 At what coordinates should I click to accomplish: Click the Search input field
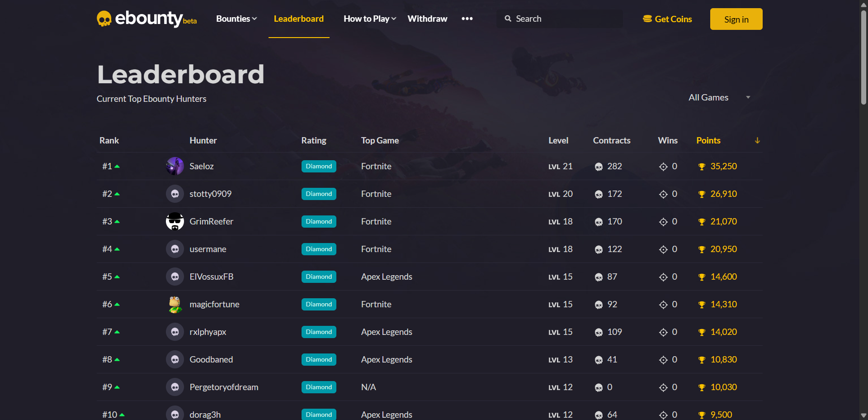click(560, 19)
